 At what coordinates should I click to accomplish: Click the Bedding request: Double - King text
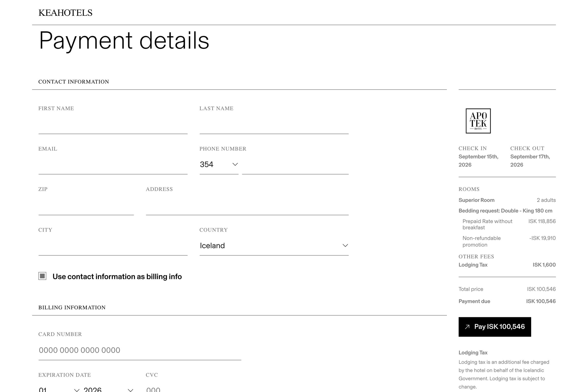click(x=505, y=211)
